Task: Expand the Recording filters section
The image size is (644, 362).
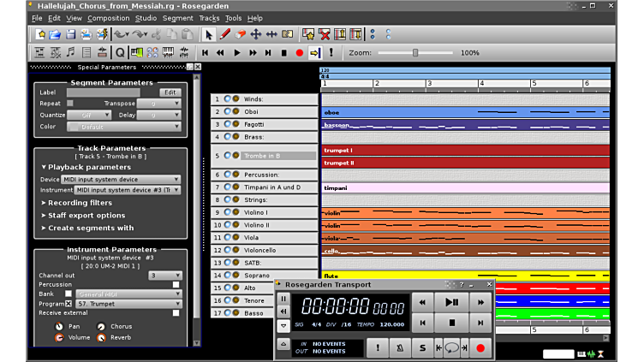Action: click(x=80, y=203)
